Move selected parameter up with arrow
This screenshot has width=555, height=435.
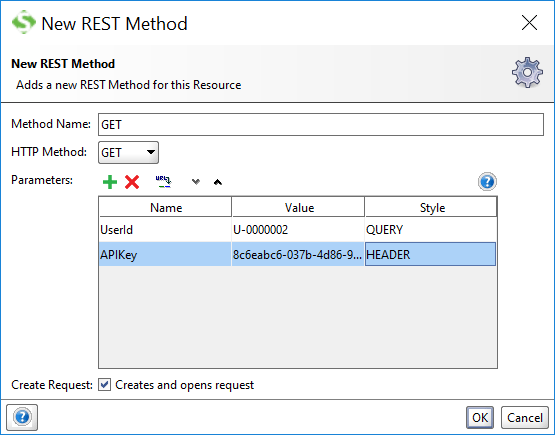tap(218, 182)
